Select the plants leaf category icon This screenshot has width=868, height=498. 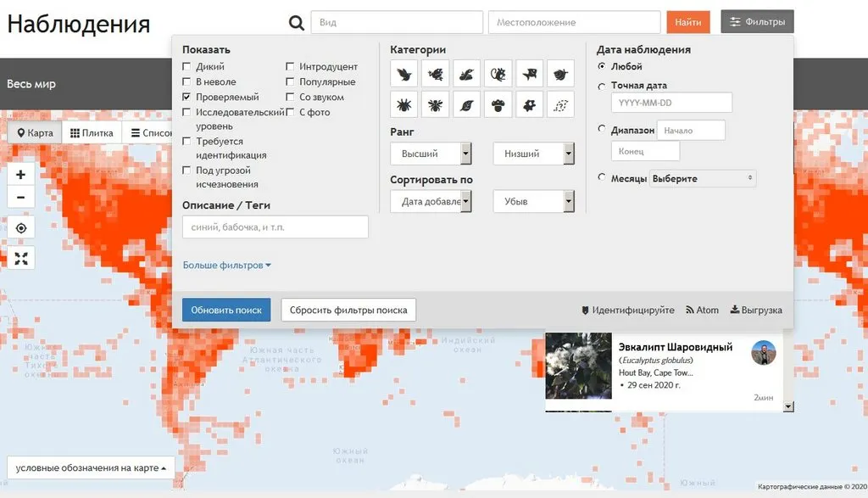(466, 105)
